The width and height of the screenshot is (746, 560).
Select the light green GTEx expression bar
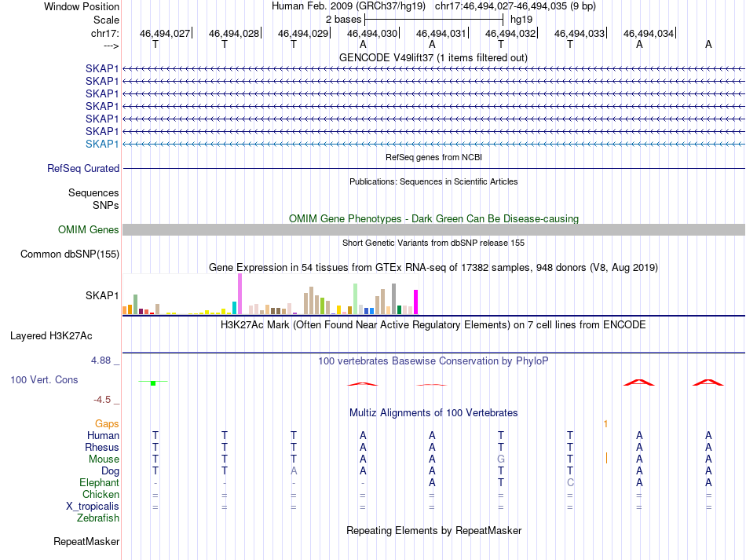[x=356, y=298]
